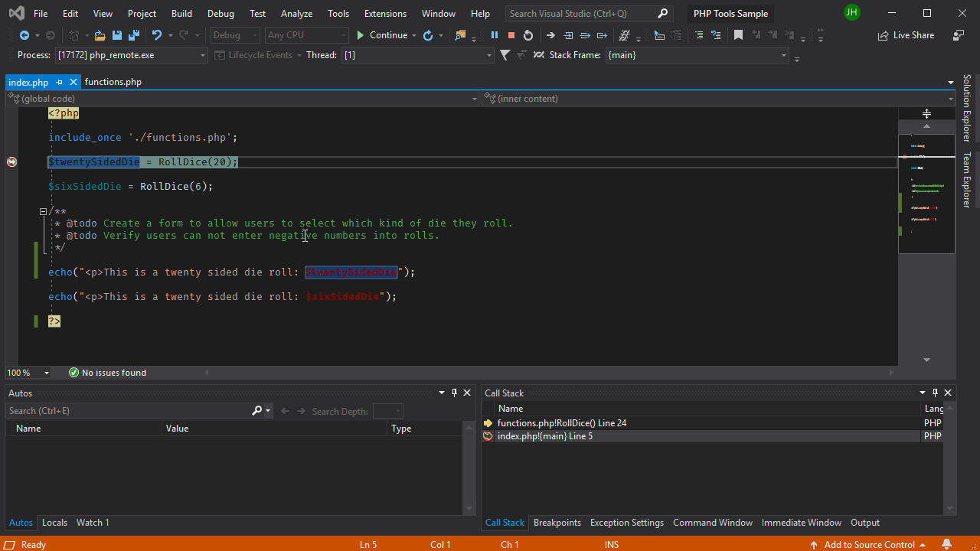Open the Stack Frame dropdown
Screen dimensions: 980x551
pyautogui.click(x=697, y=55)
